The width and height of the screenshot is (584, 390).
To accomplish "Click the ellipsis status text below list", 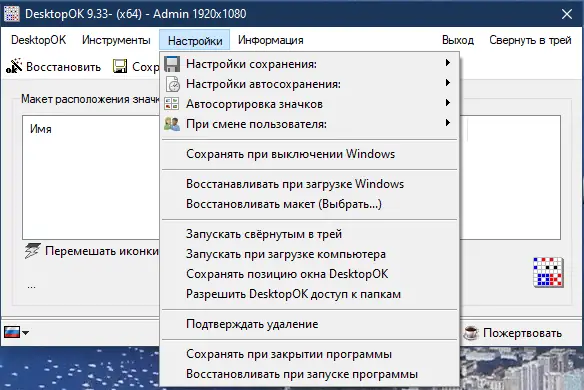I will [x=31, y=287].
